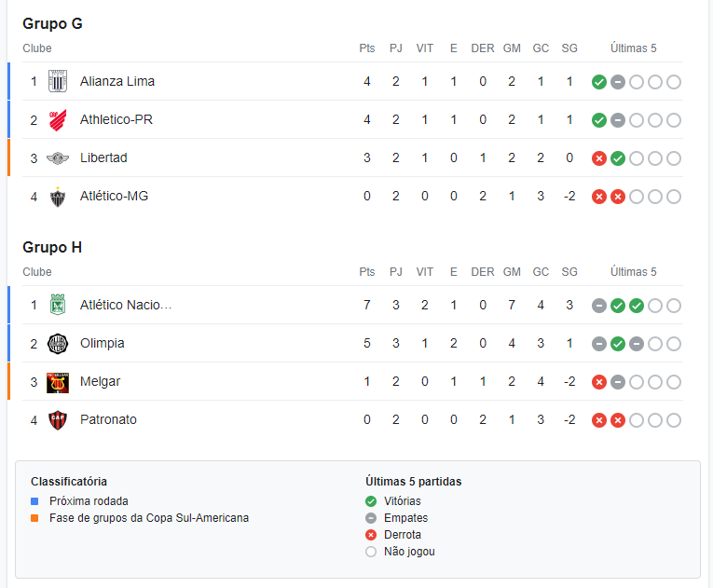Open the Patronato team link

tap(108, 419)
